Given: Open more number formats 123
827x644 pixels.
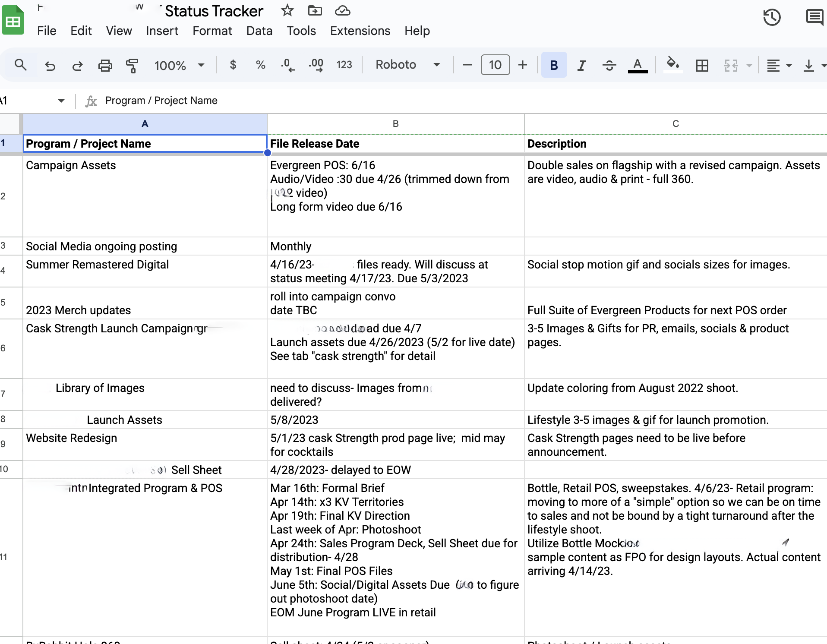Looking at the screenshot, I should (344, 65).
